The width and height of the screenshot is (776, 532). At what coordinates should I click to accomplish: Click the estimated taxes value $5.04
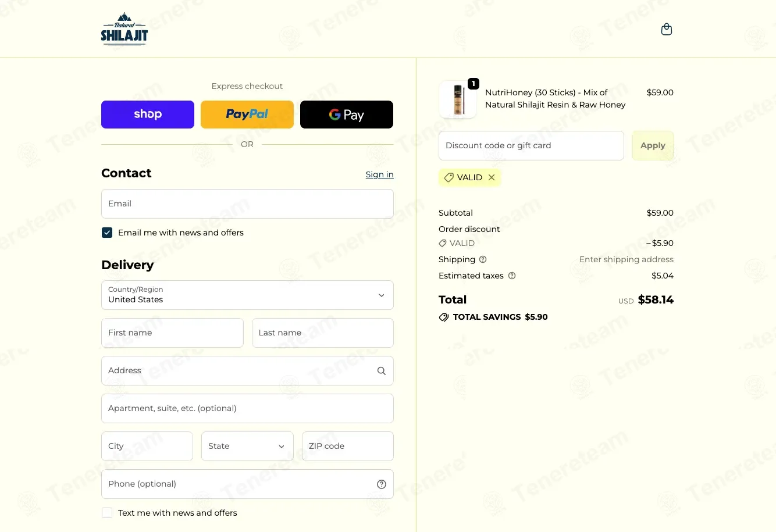pyautogui.click(x=663, y=276)
